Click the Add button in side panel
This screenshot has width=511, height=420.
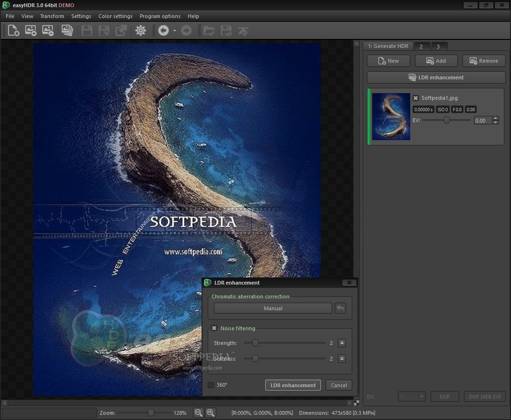(436, 61)
